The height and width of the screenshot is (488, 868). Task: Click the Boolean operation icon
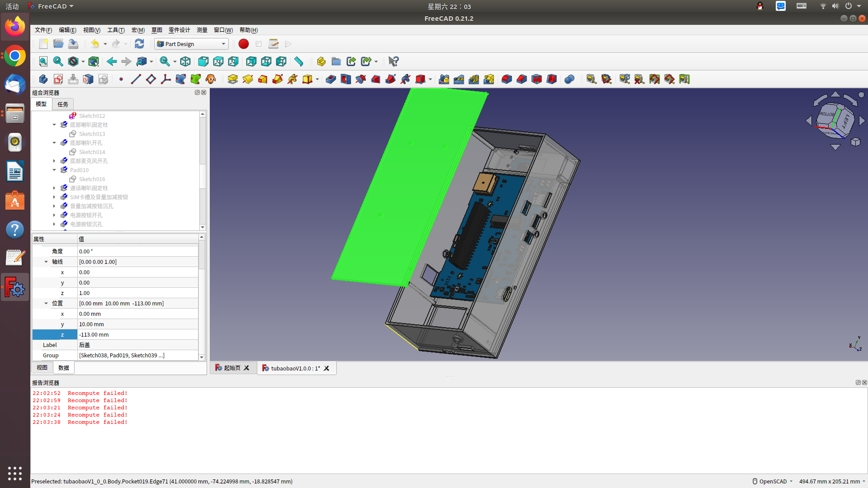[569, 79]
